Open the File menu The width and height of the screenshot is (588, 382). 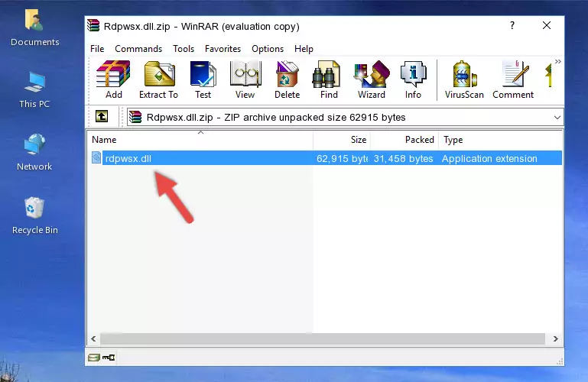coord(97,49)
